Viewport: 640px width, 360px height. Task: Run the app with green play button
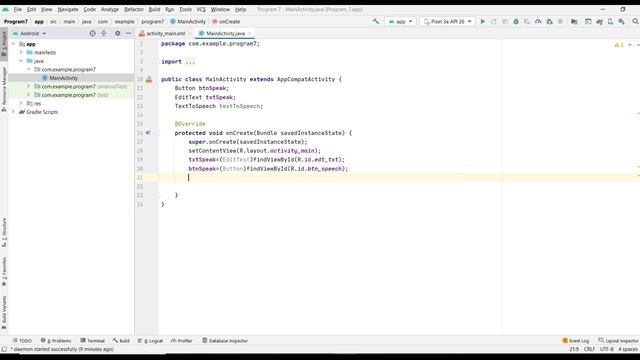click(x=482, y=21)
